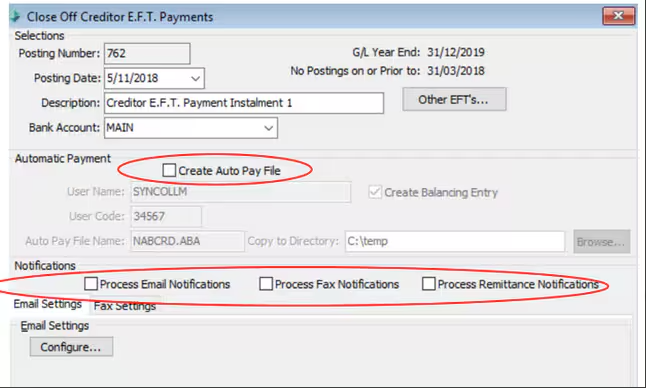The width and height of the screenshot is (646, 388).
Task: Open the Bank Account dropdown arrow
Action: [x=269, y=128]
